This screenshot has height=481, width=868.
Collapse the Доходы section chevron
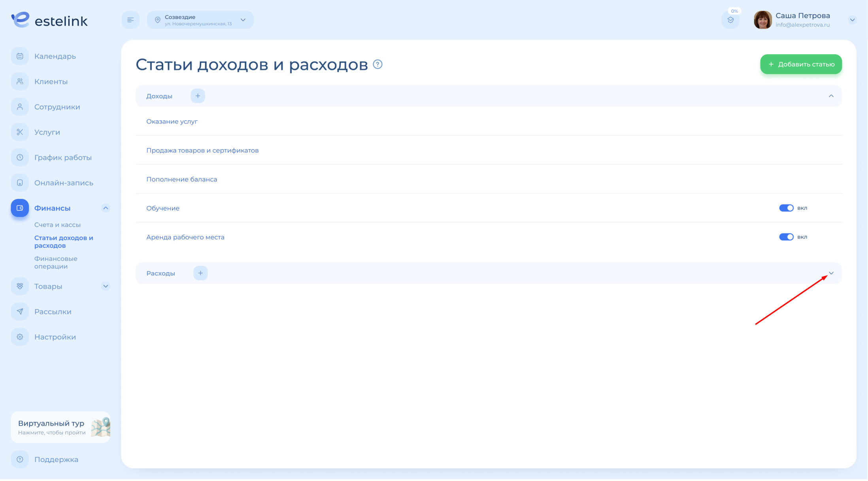(831, 96)
